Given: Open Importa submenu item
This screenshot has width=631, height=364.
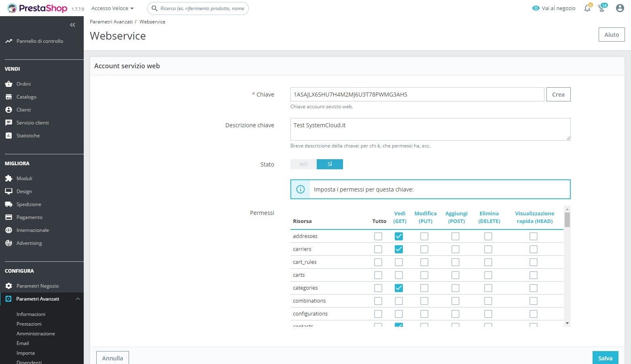Looking at the screenshot, I should (25, 353).
